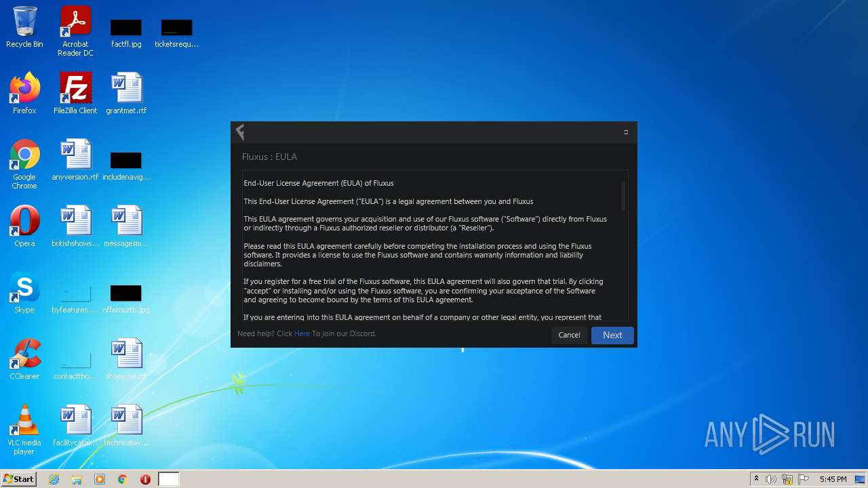Click the EULA text scrollbar
The height and width of the screenshot is (488, 868).
pyautogui.click(x=624, y=195)
